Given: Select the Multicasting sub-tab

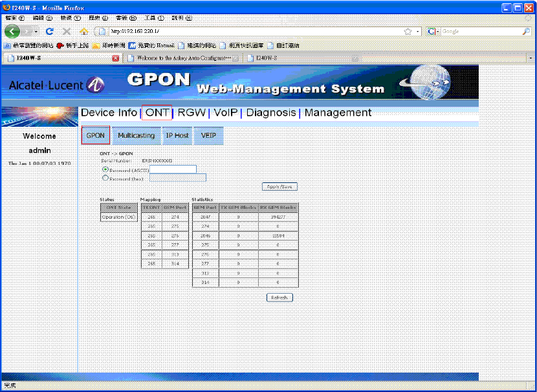Looking at the screenshot, I should (137, 136).
